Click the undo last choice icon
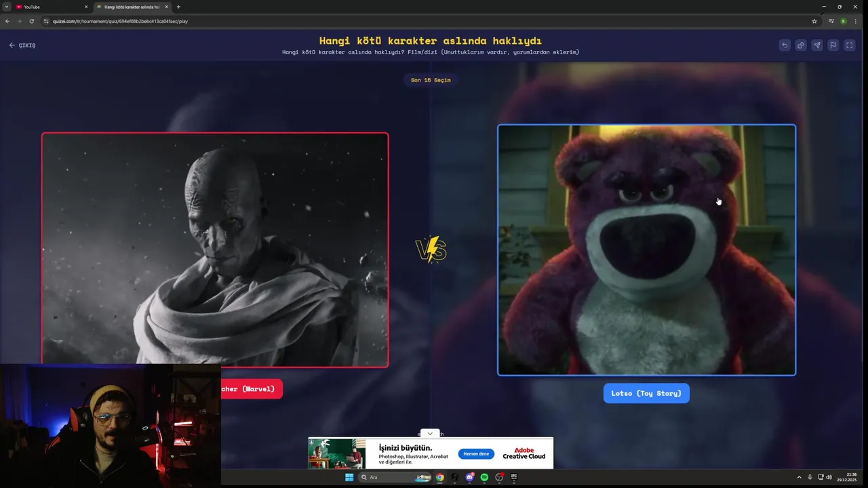Screen dimensions: 868x488 coord(785,45)
